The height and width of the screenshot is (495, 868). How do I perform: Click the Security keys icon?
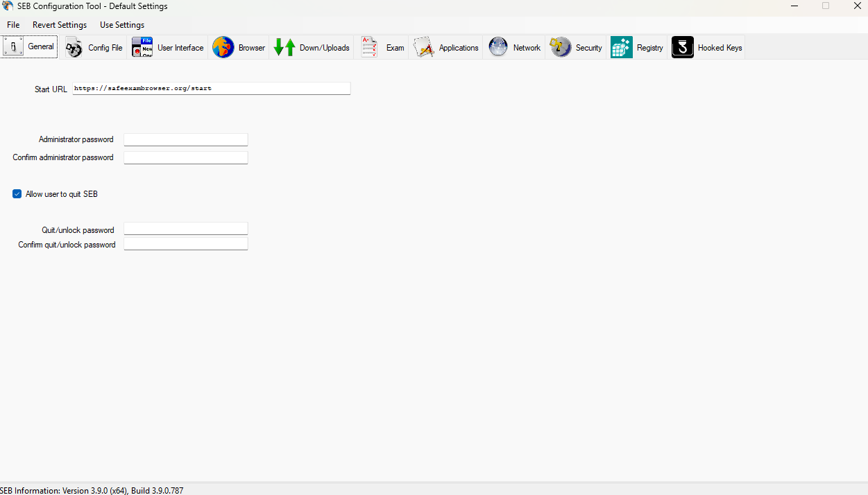(561, 47)
